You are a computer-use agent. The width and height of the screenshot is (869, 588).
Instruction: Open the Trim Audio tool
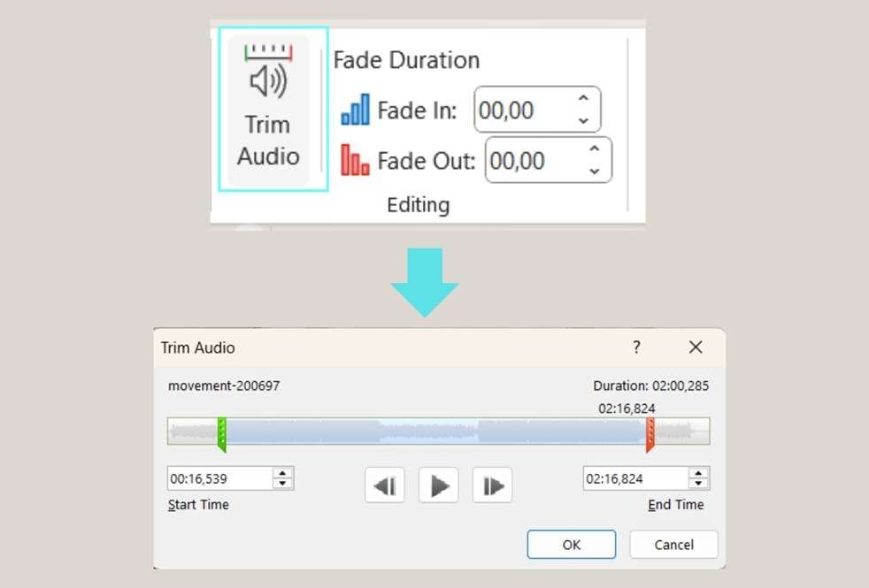tap(269, 109)
